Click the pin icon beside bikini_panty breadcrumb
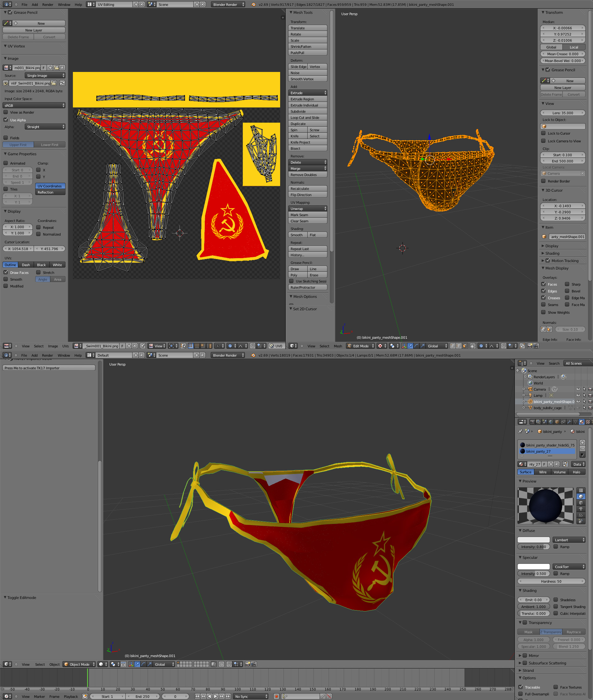The width and height of the screenshot is (593, 700). tap(520, 431)
